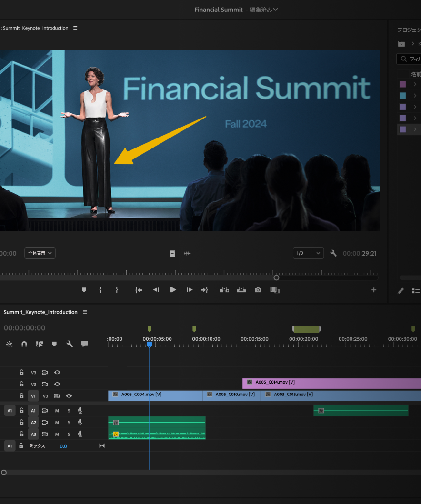Click the folder icon in the project panel
This screenshot has width=421, height=504.
(401, 44)
